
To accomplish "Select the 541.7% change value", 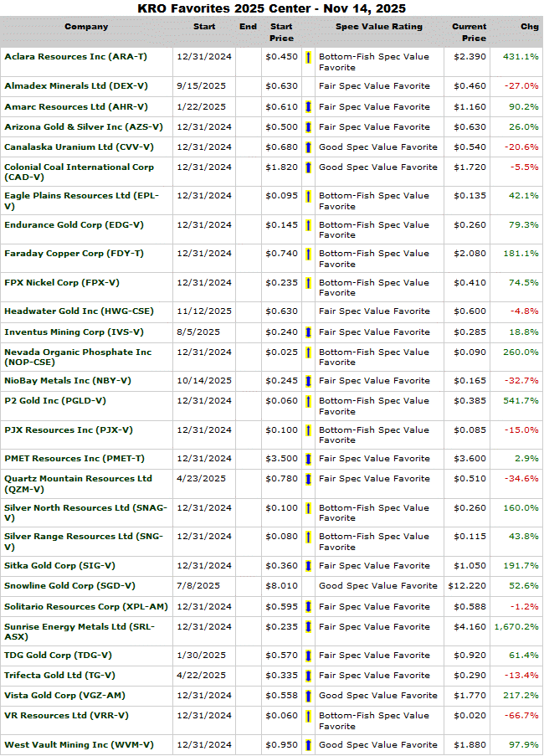I will tap(521, 401).
